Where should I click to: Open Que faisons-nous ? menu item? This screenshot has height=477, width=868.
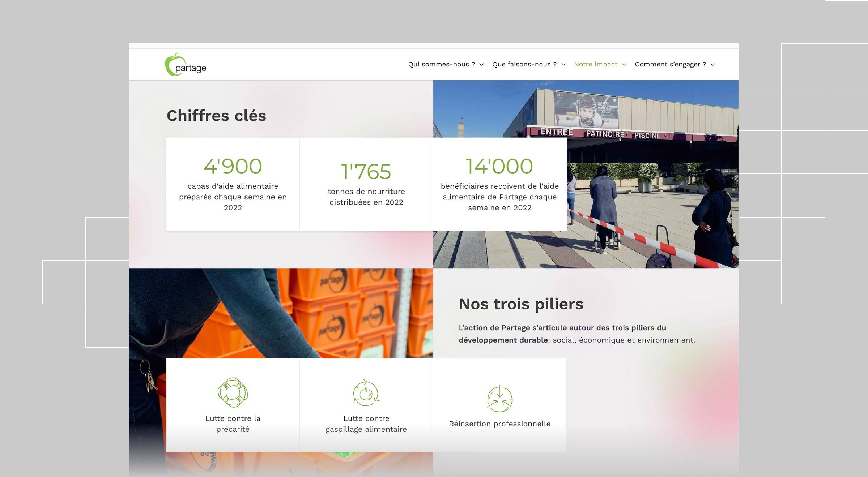click(x=524, y=64)
